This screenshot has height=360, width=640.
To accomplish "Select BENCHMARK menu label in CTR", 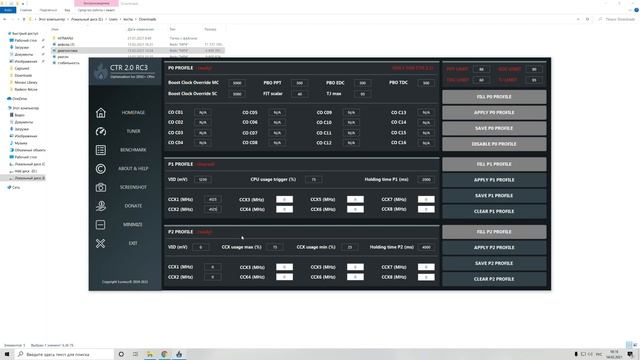I will (133, 150).
